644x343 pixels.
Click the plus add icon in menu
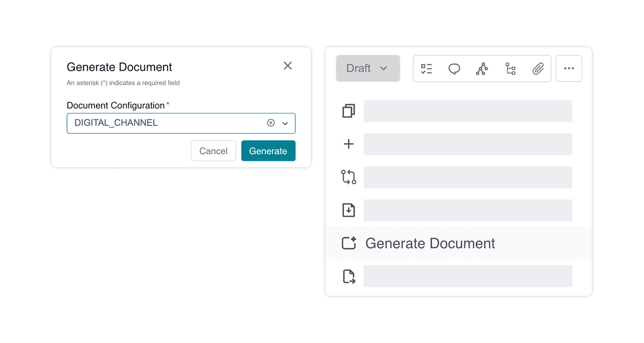pos(349,144)
